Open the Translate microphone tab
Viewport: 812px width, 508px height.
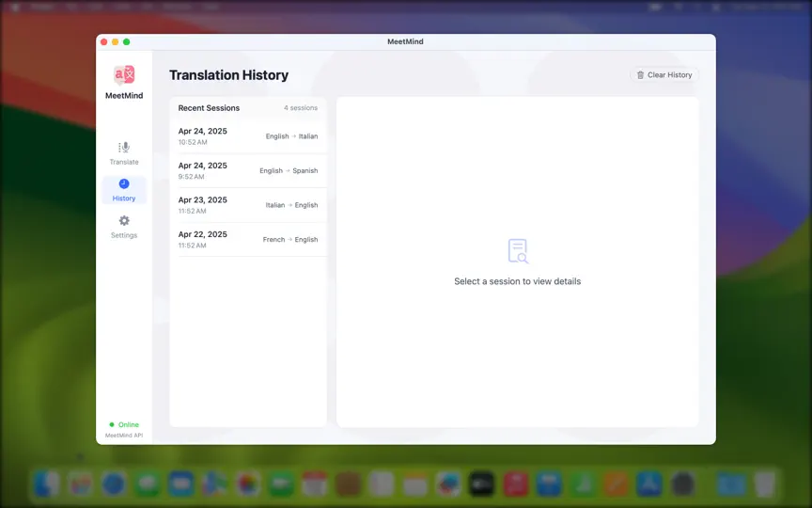coord(124,153)
